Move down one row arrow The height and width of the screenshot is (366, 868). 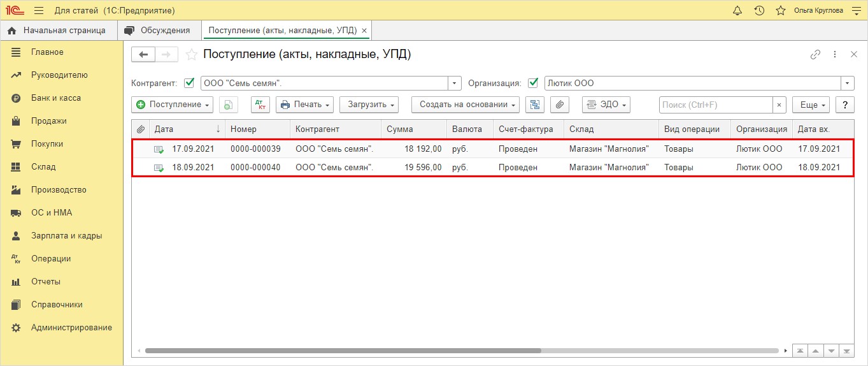click(x=830, y=351)
